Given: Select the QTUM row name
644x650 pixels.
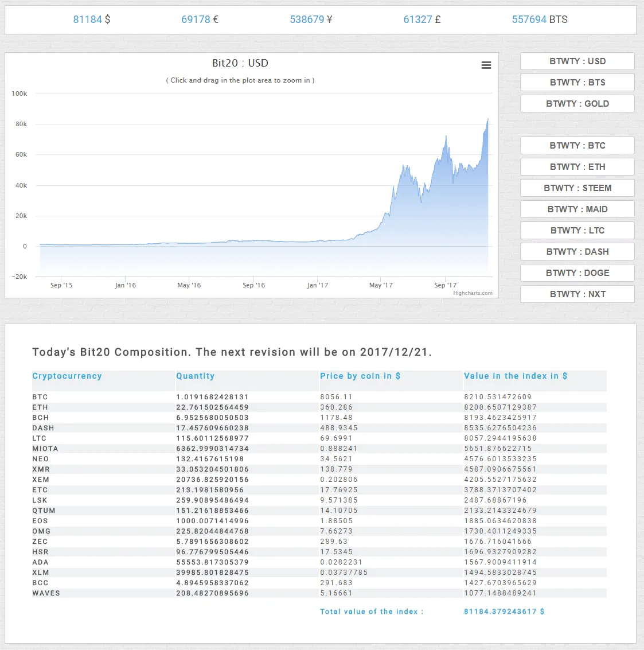Looking at the screenshot, I should pos(44,511).
